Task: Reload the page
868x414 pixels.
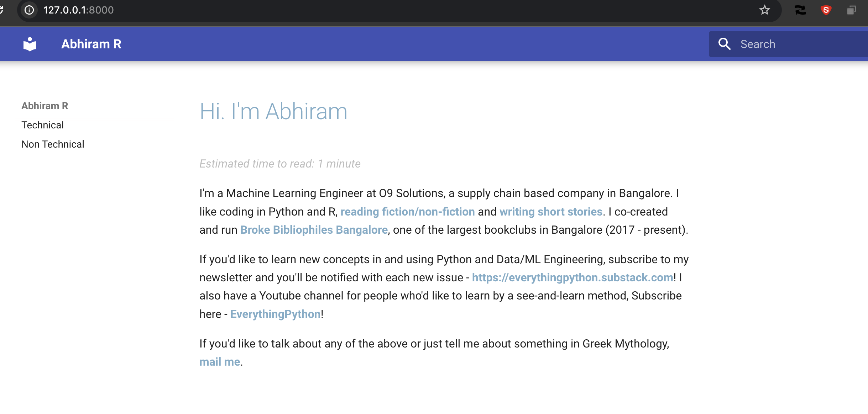Action: click(1, 10)
